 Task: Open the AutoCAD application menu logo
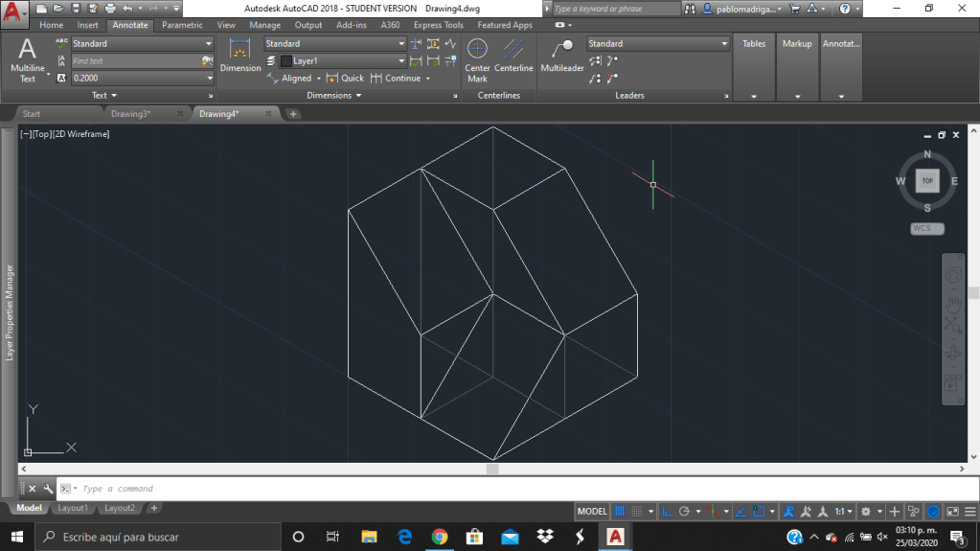(x=11, y=11)
